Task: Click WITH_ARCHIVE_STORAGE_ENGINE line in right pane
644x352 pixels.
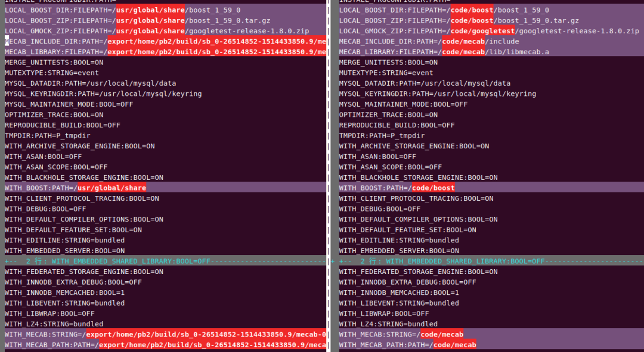Action: [414, 146]
